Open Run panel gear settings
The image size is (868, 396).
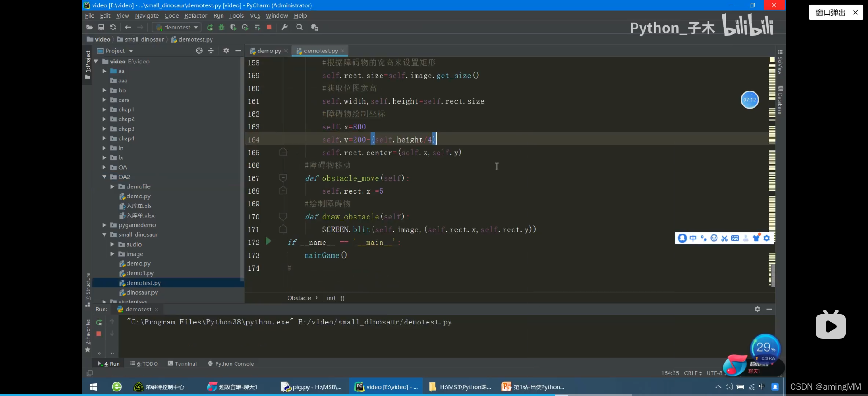tap(757, 309)
